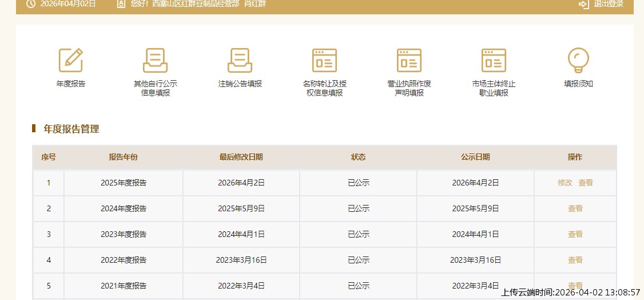Image resolution: width=644 pixels, height=300 pixels.
Task: Click 修改 for the 2025年度报告
Action: (565, 183)
